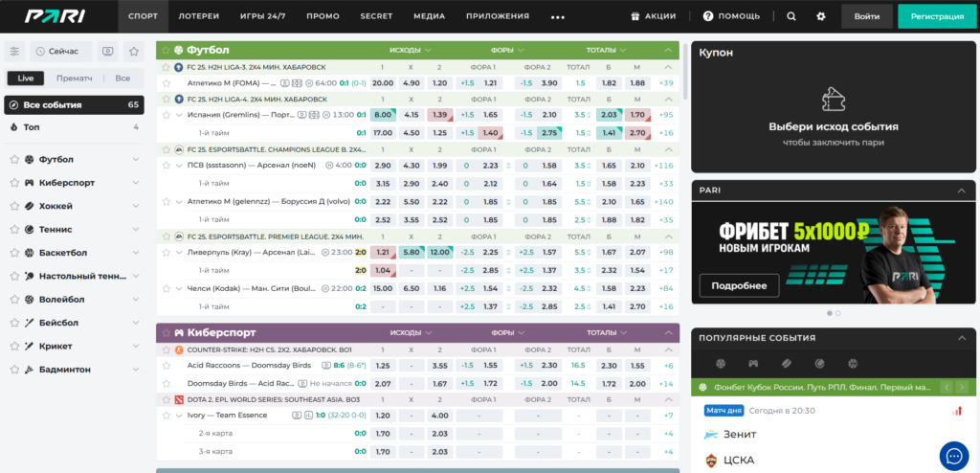Open the Сейчас time filter
This screenshot has width=980, height=473.
click(x=61, y=52)
